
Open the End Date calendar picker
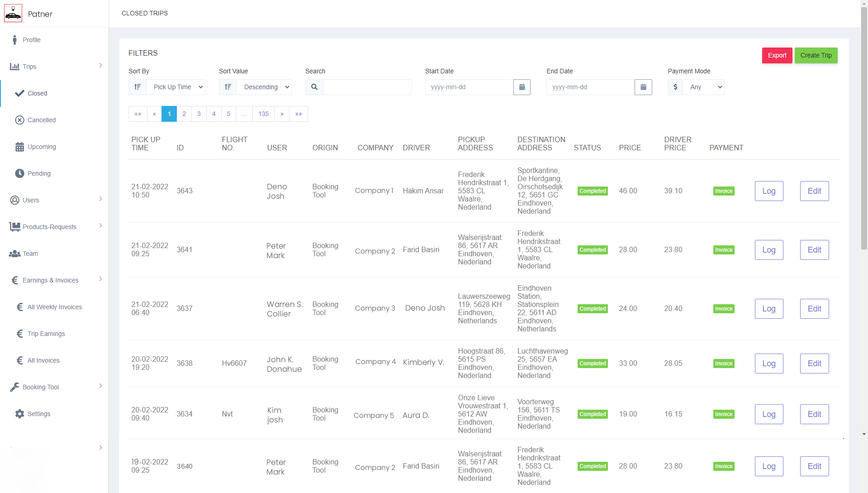tap(643, 87)
